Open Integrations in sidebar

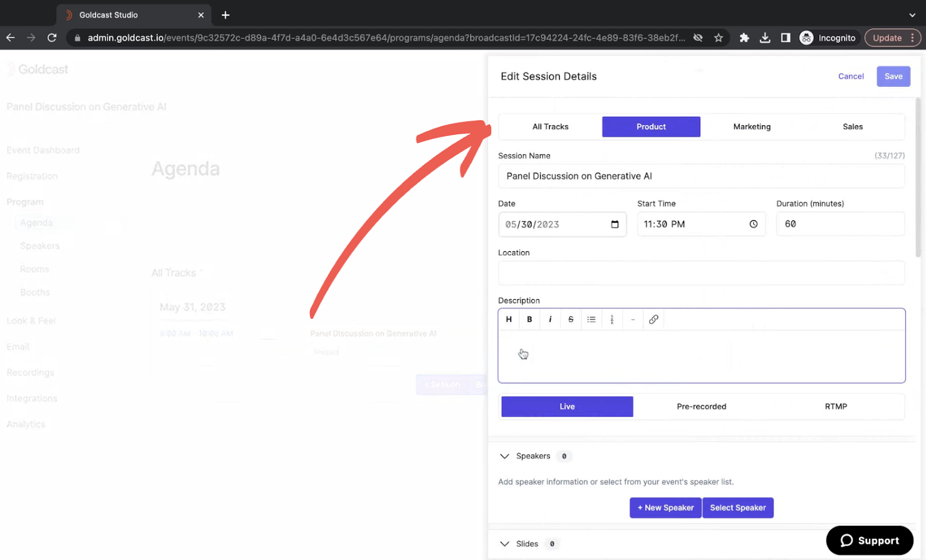pyautogui.click(x=32, y=399)
